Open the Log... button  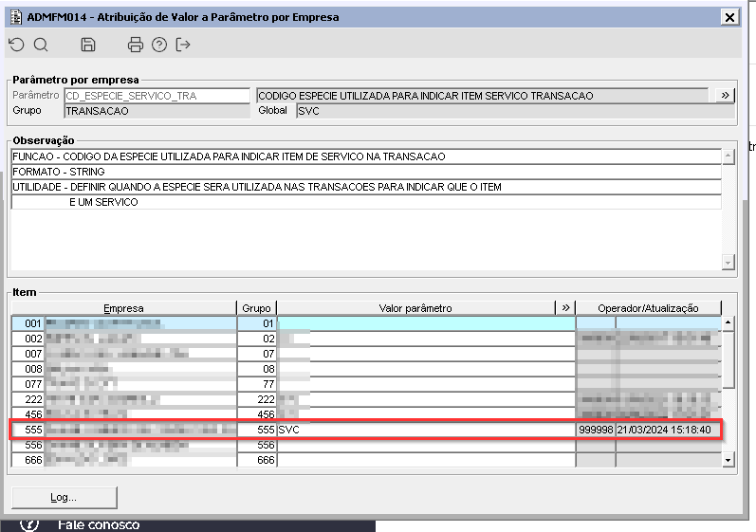65,497
